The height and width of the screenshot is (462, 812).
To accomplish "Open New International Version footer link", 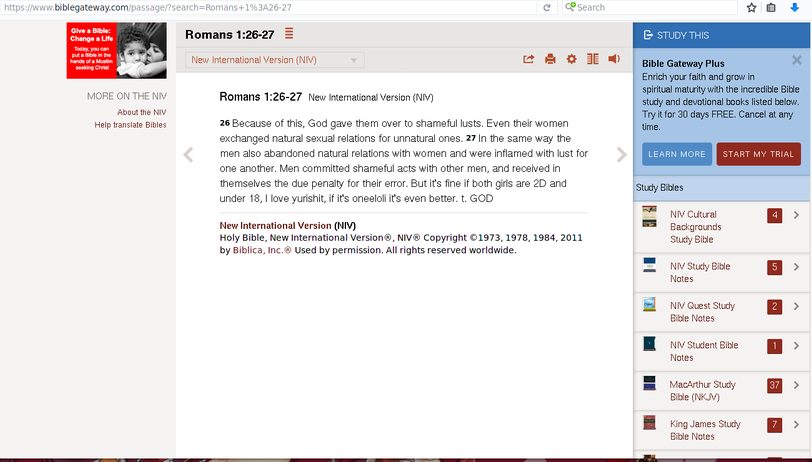I will tap(275, 225).
